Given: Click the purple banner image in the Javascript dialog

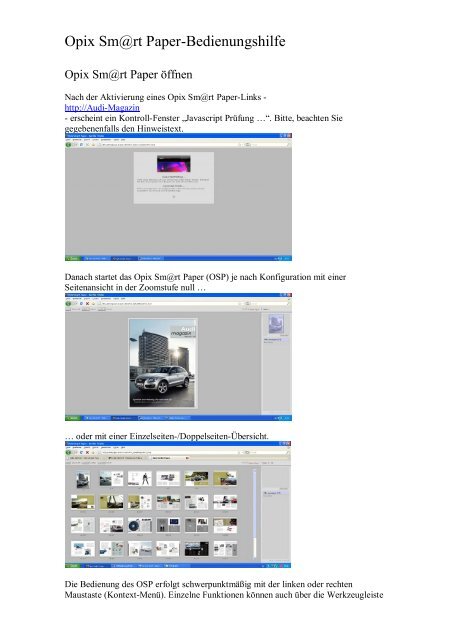Looking at the screenshot, I should 173,164.
